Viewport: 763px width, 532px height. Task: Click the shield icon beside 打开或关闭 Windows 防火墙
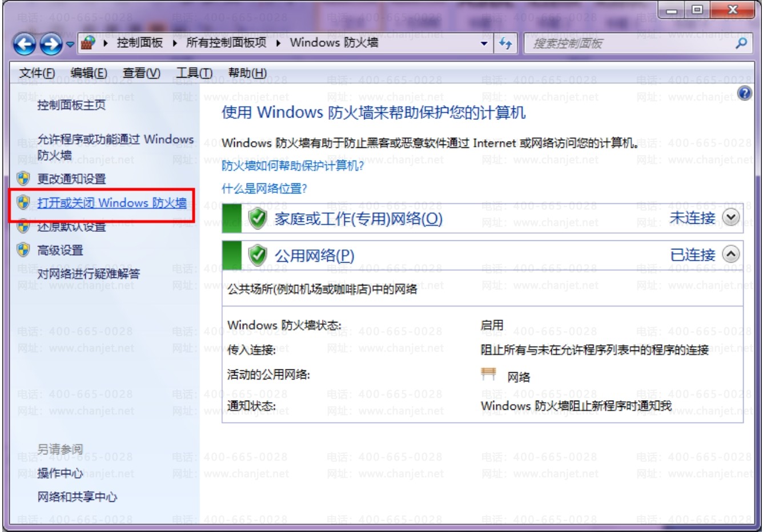pos(23,203)
